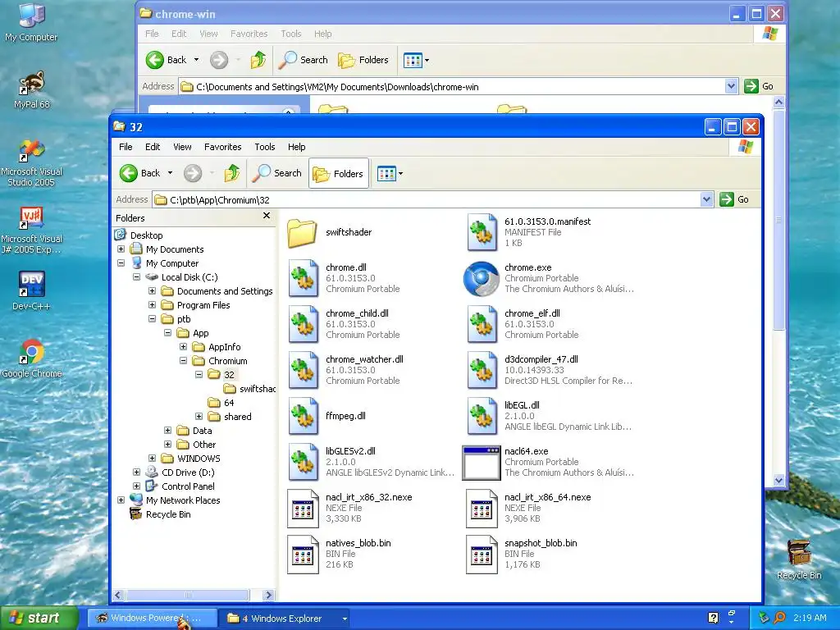Select the 61.0.3153.0.manifest file icon
The width and height of the screenshot is (840, 630).
482,232
